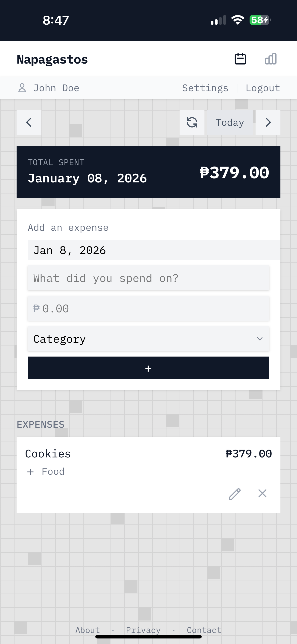The image size is (297, 644).
Task: Tap the John Doe user profile icon
Action: 22,88
